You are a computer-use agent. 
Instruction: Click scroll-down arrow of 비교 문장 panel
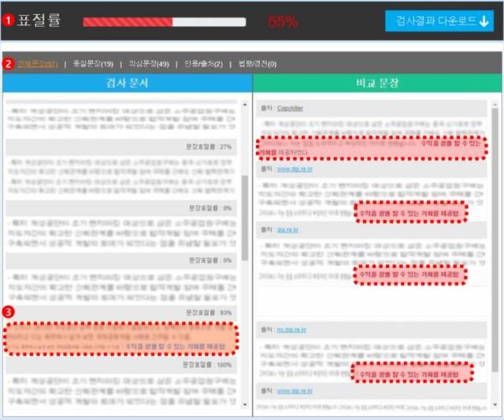pos(495,404)
